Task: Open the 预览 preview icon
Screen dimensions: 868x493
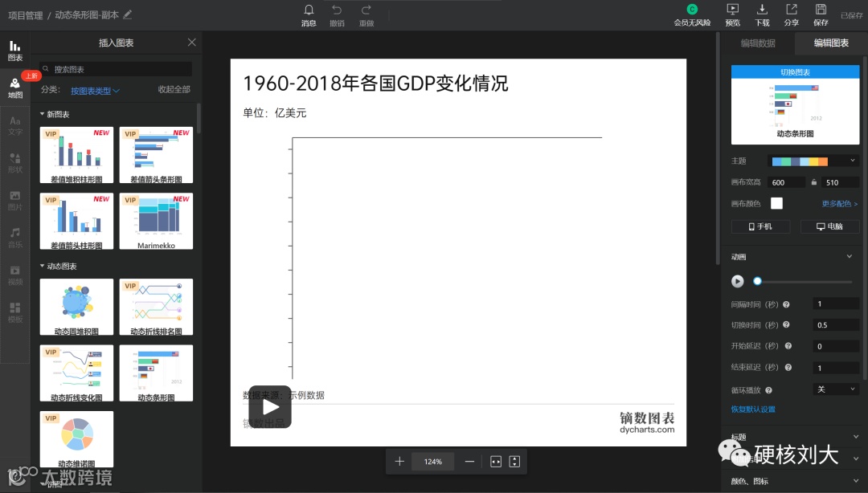Action: point(732,10)
